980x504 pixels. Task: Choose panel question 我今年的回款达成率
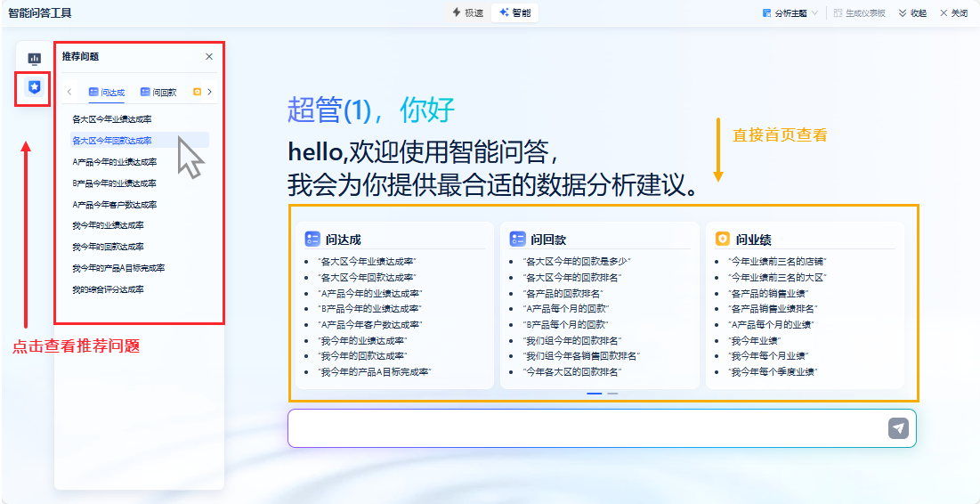tap(108, 247)
